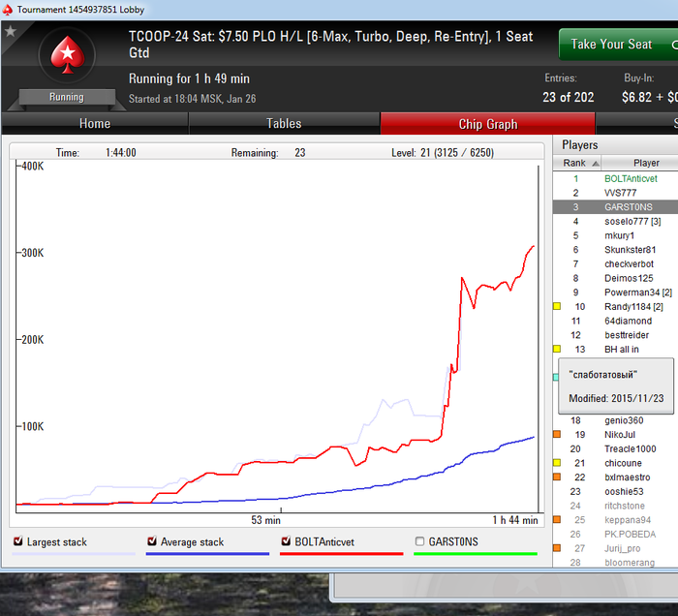Switch to the Tables tab
Viewport: 678px width, 616px height.
[x=284, y=124]
